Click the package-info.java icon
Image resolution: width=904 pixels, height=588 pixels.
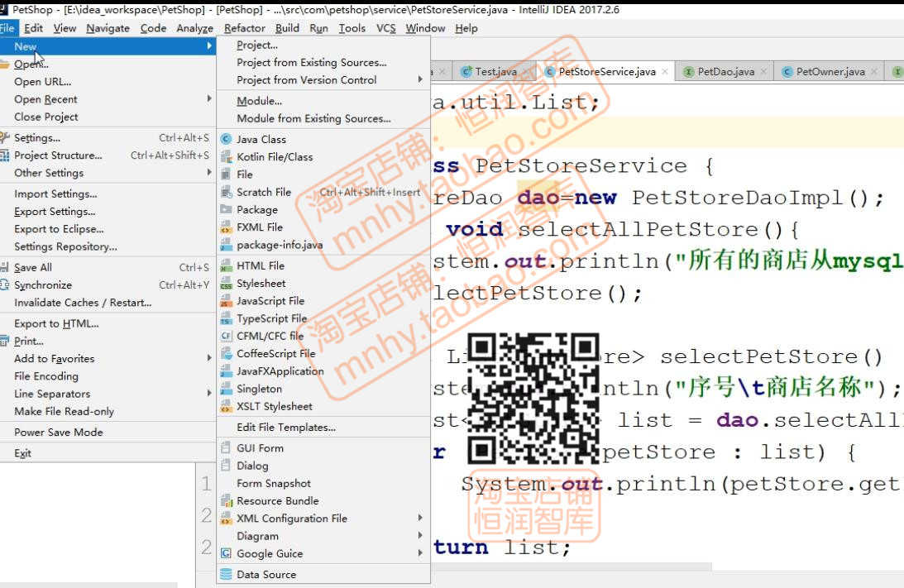click(226, 245)
